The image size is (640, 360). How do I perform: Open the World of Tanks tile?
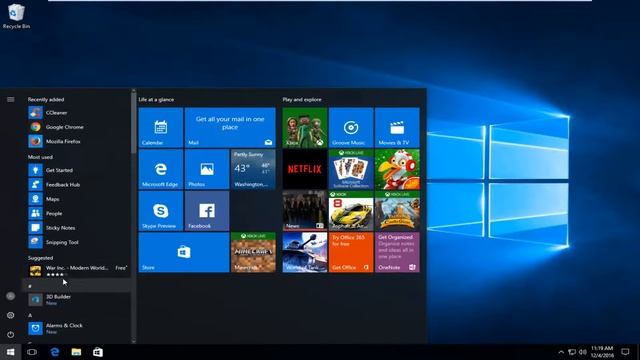[305, 252]
